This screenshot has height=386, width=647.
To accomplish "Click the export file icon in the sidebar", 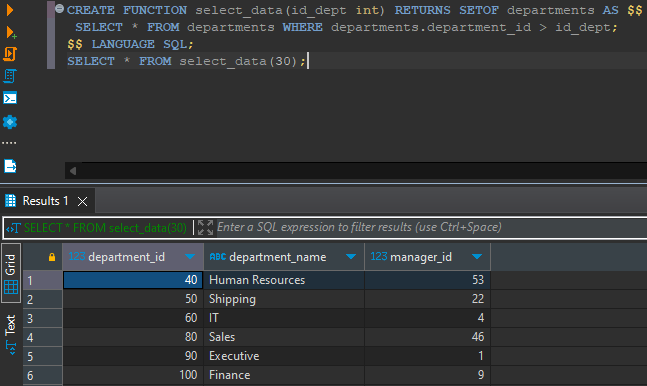I will coord(10,166).
